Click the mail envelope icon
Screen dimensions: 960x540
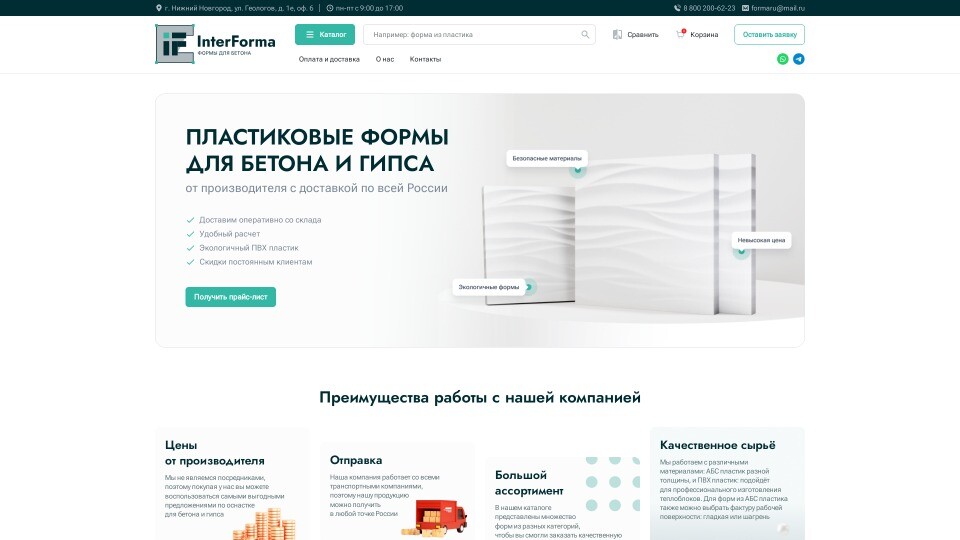(x=745, y=8)
